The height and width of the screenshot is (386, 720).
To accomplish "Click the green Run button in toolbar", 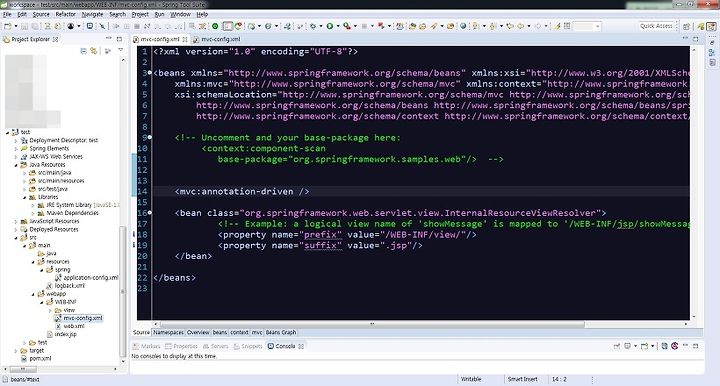I will point(330,27).
